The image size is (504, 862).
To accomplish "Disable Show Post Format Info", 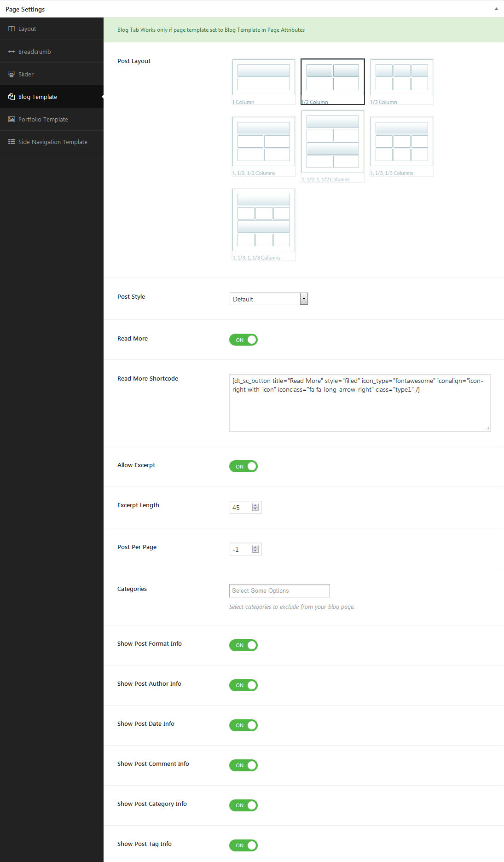I will [243, 645].
